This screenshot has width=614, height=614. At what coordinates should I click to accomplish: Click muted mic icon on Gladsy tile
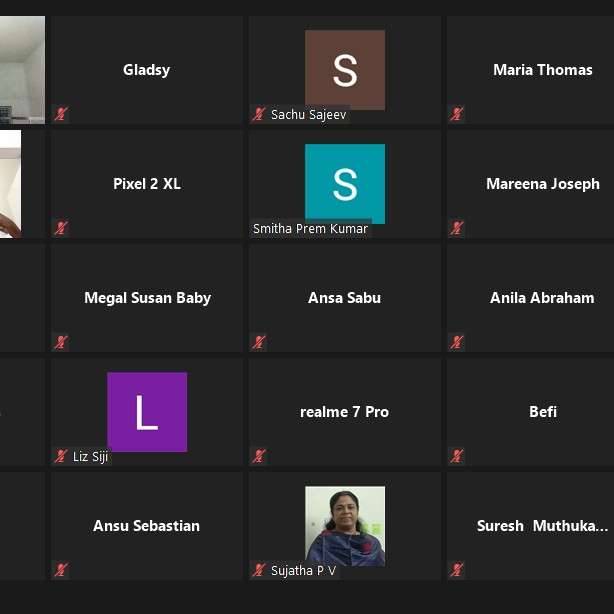(61, 114)
